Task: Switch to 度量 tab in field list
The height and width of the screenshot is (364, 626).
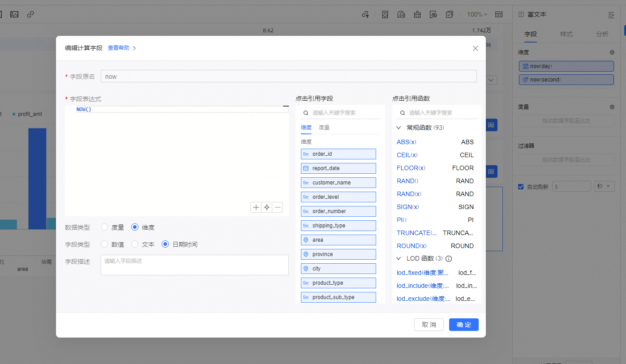Action: 324,128
